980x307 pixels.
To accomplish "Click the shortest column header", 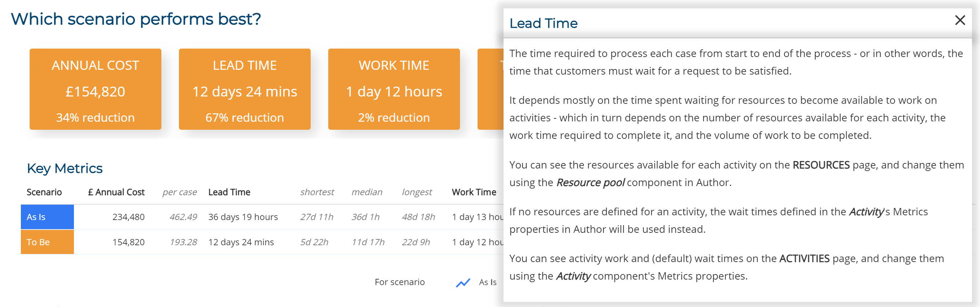I will [x=317, y=192].
